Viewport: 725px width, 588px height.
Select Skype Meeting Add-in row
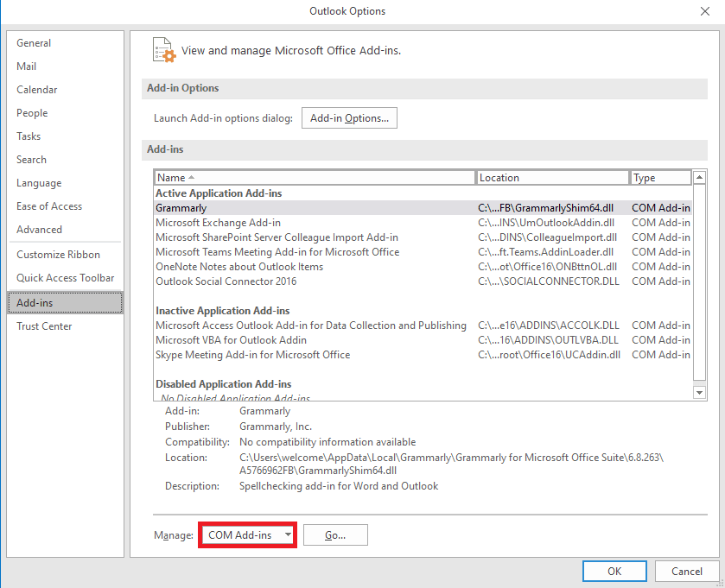[x=423, y=355]
